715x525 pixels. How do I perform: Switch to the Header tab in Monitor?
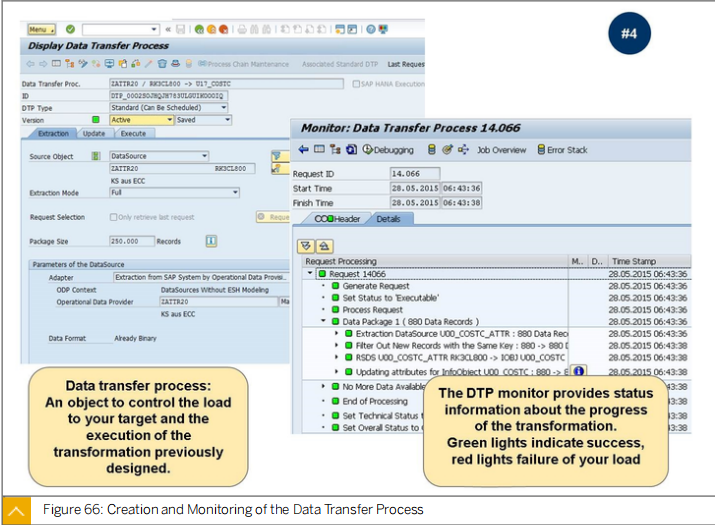coord(337,219)
